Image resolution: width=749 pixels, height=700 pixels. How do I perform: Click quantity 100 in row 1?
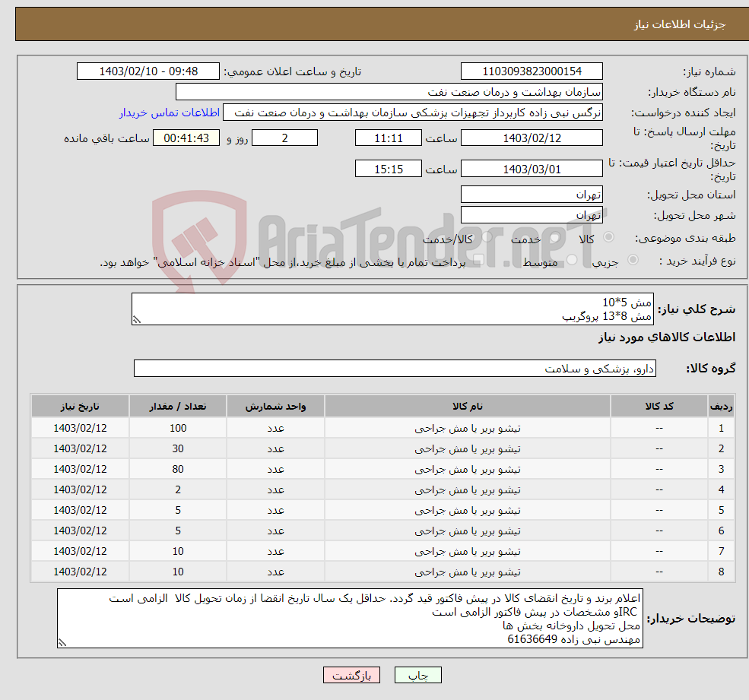178,429
